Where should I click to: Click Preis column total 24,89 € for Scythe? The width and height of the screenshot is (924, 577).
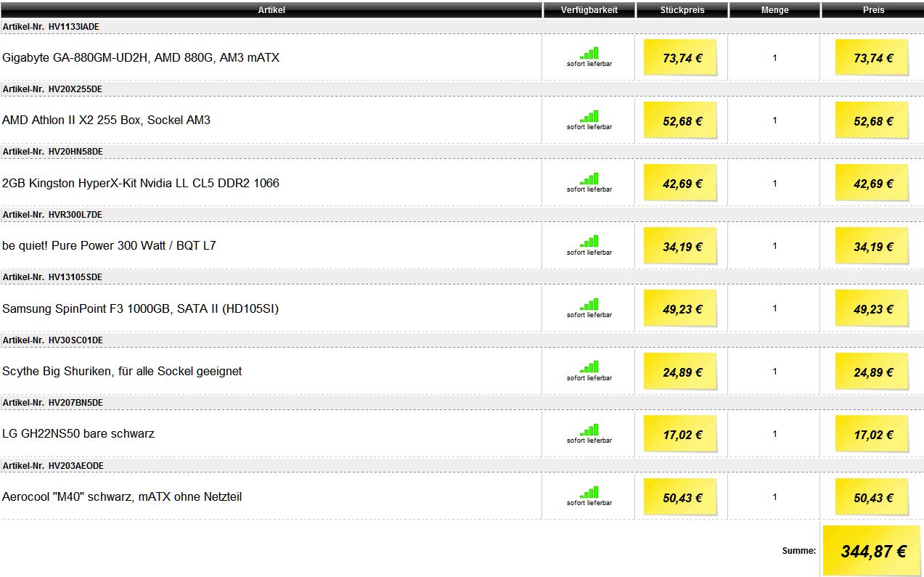tap(872, 372)
